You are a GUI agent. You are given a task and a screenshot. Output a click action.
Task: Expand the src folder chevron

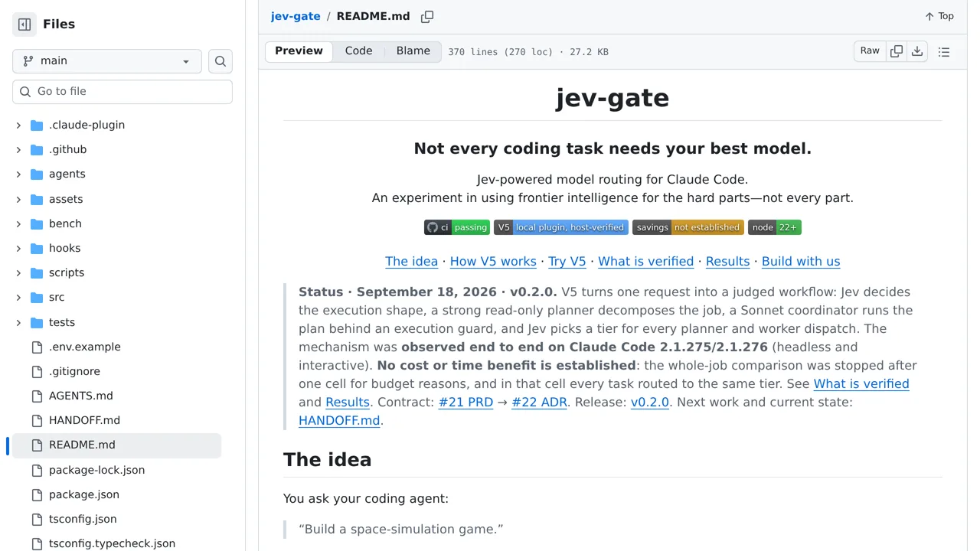[x=18, y=298]
